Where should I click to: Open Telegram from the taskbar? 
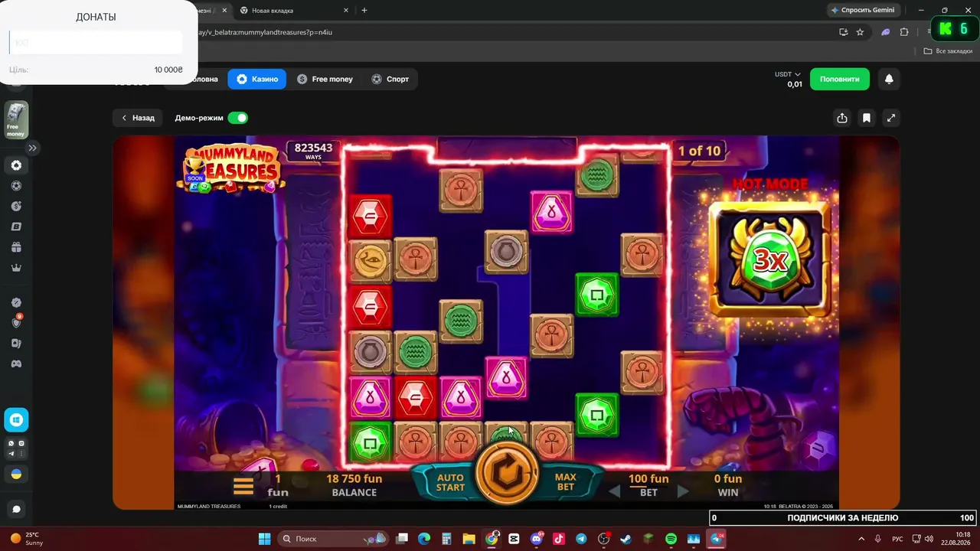click(581, 539)
